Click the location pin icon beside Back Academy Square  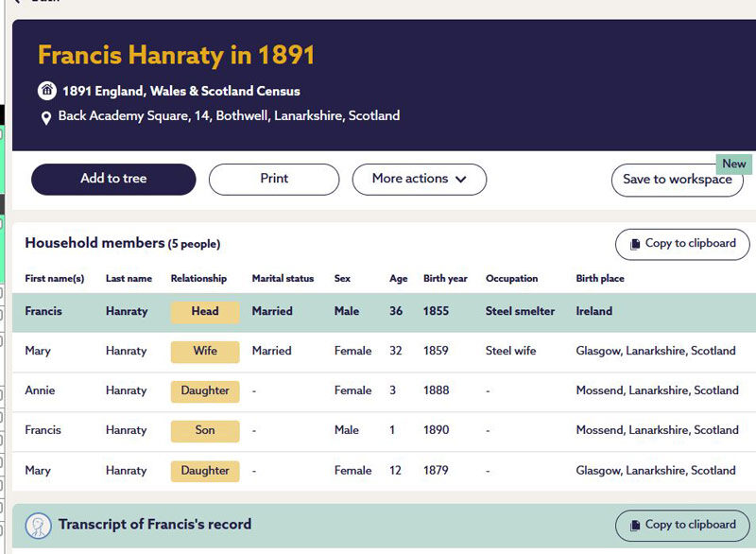[x=48, y=118]
